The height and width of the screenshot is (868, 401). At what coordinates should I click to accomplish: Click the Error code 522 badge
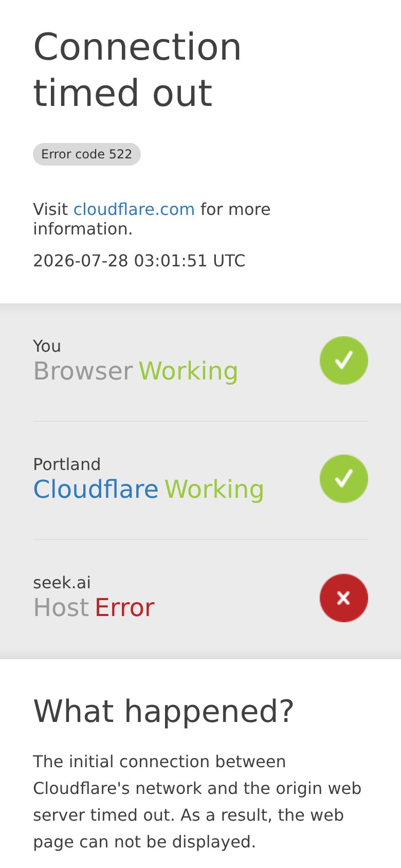pyautogui.click(x=87, y=154)
